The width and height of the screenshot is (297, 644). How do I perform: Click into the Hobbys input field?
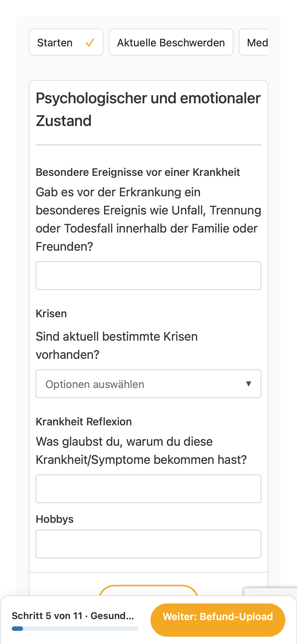point(148,544)
